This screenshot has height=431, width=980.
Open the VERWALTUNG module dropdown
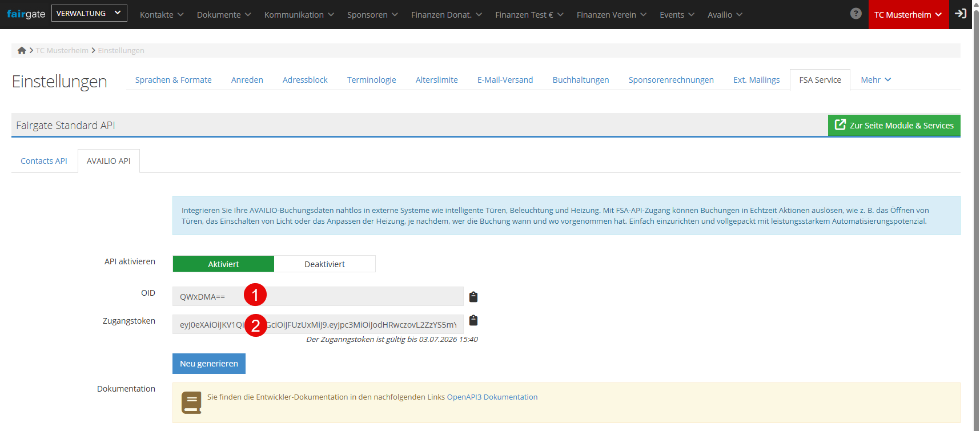point(89,13)
